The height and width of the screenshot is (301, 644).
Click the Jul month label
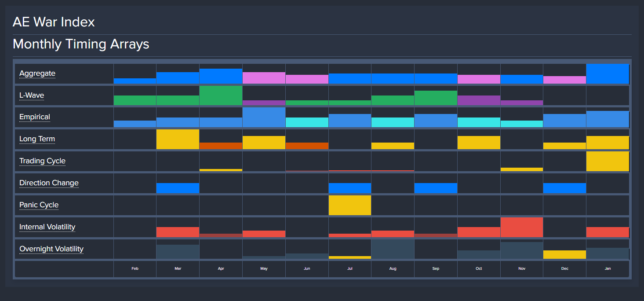pyautogui.click(x=349, y=268)
